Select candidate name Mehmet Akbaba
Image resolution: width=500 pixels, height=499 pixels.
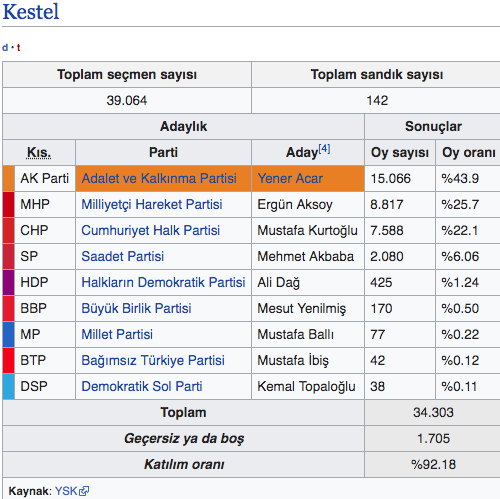(305, 256)
